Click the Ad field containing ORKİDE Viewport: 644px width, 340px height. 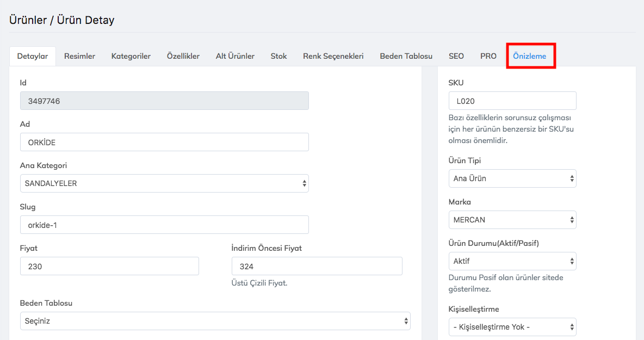point(164,142)
